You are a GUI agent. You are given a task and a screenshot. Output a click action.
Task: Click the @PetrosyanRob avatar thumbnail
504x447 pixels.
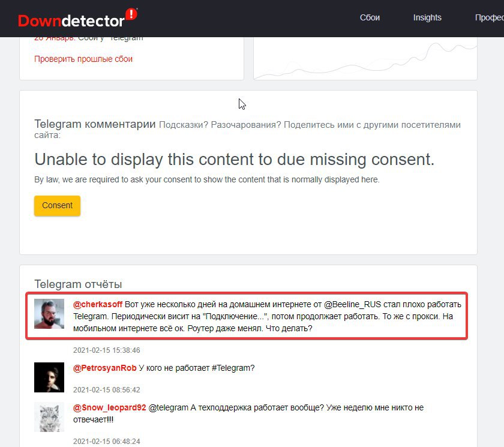tap(49, 377)
